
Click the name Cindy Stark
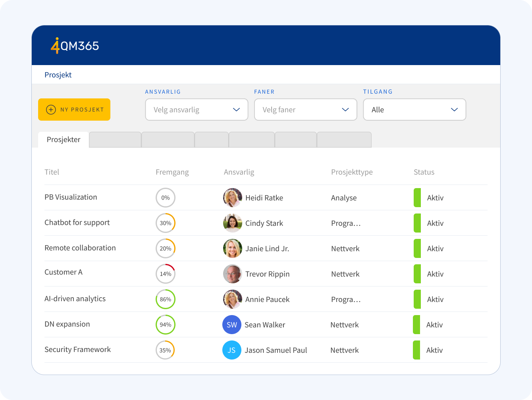click(x=264, y=223)
